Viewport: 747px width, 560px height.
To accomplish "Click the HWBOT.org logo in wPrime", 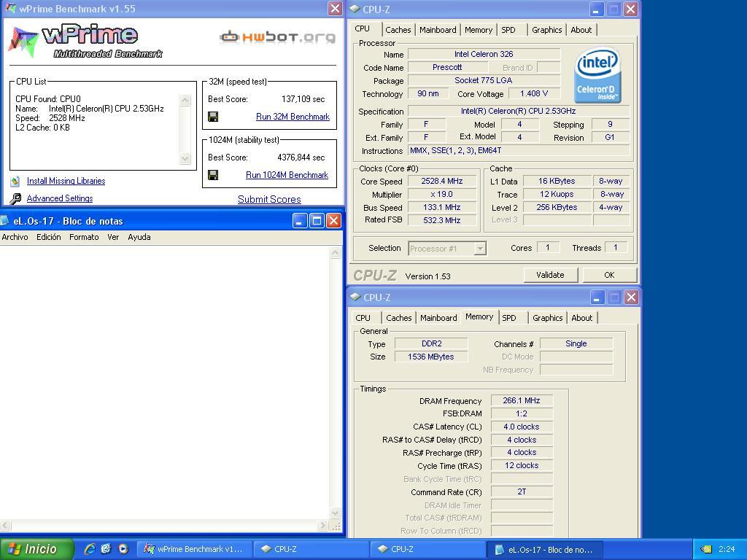I will click(278, 36).
